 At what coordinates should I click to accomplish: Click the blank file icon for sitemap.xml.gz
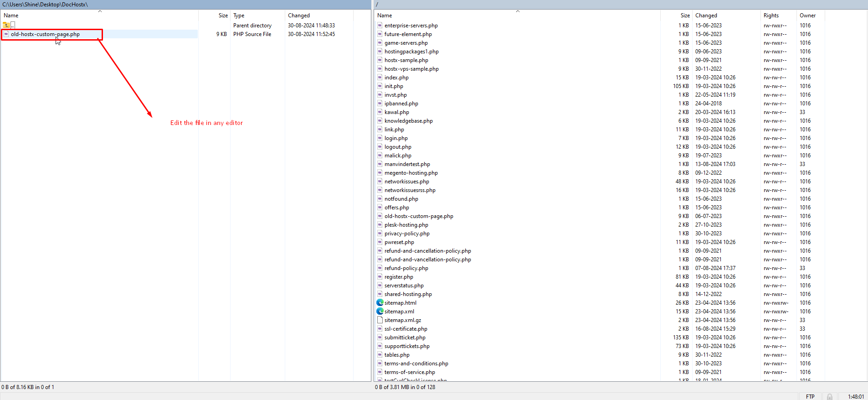click(x=380, y=320)
